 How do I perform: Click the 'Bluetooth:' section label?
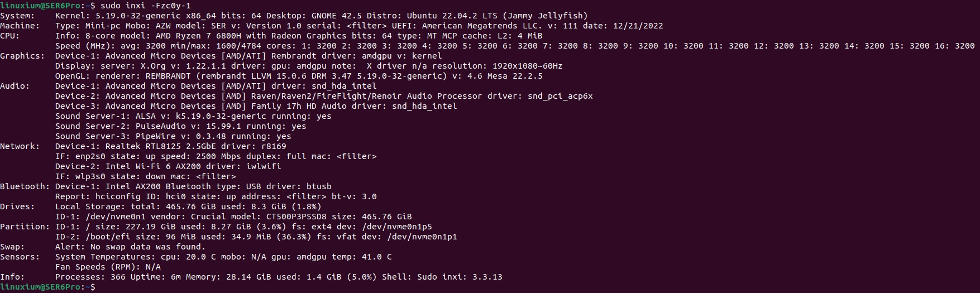(25, 186)
